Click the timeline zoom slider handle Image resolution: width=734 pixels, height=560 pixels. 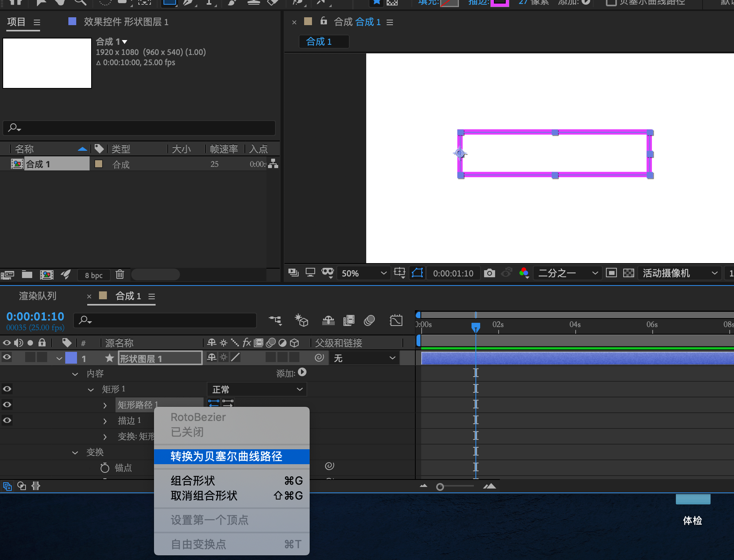pos(440,487)
